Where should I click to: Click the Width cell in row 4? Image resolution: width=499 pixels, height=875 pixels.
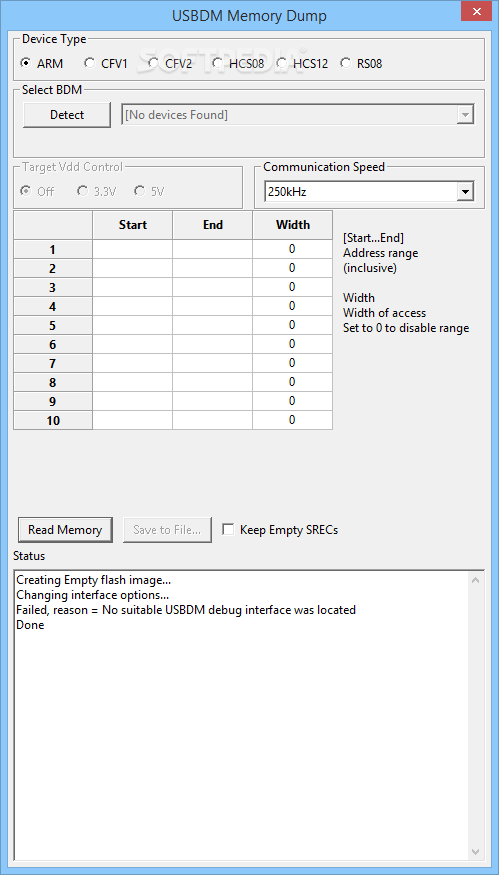292,306
